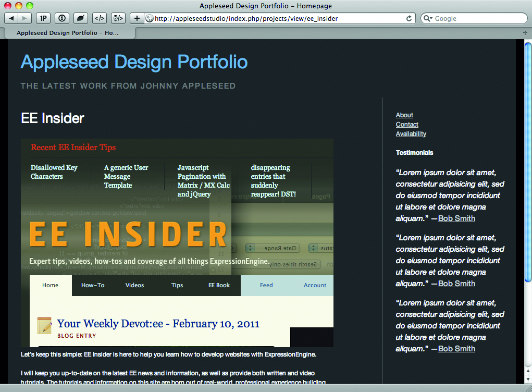Click the URL address field
Viewport: 532px width, 392px height.
pyautogui.click(x=280, y=18)
